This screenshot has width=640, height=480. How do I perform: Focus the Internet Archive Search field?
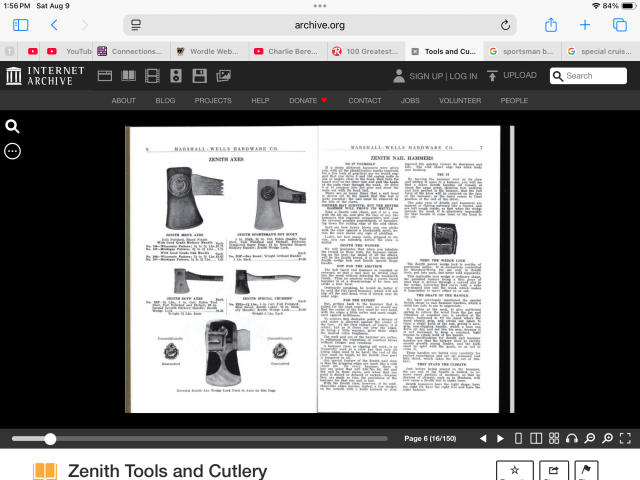pyautogui.click(x=588, y=76)
